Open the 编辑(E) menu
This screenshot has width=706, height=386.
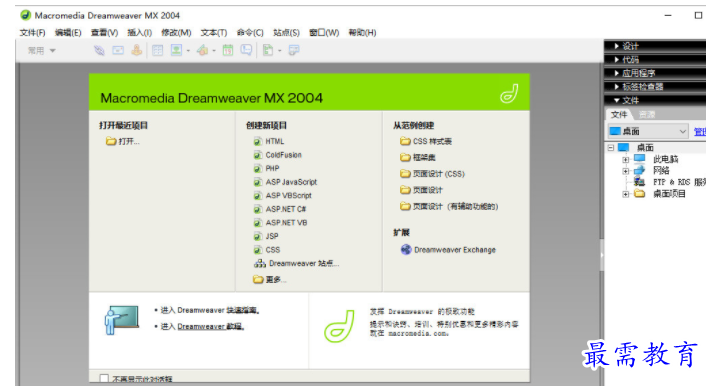coord(68,33)
